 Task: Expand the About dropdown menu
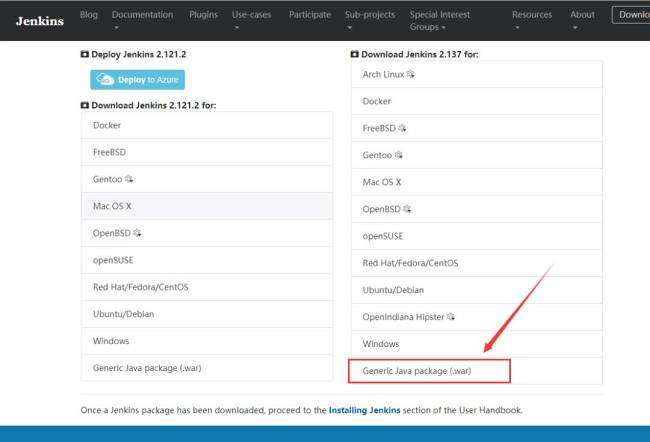[x=582, y=20]
